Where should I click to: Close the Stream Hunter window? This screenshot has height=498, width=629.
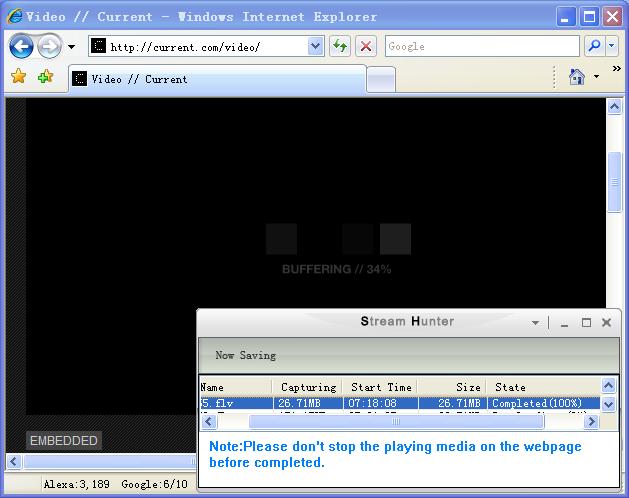pos(607,322)
